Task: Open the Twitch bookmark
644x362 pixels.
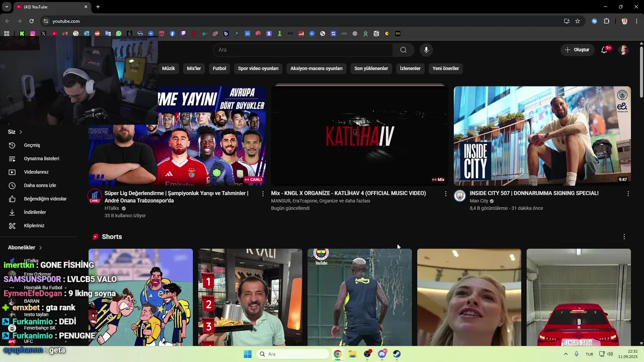Action: (x=183, y=34)
